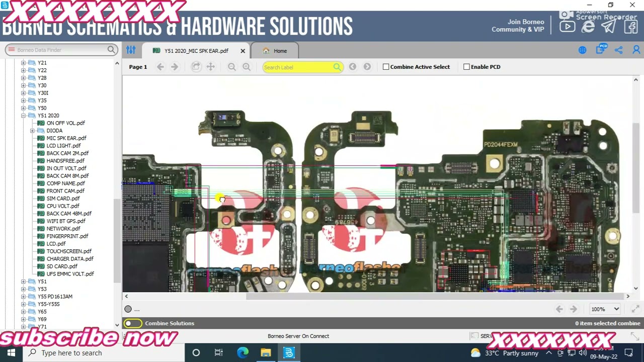
Task: Select the pan move tool icon
Action: coord(211,67)
